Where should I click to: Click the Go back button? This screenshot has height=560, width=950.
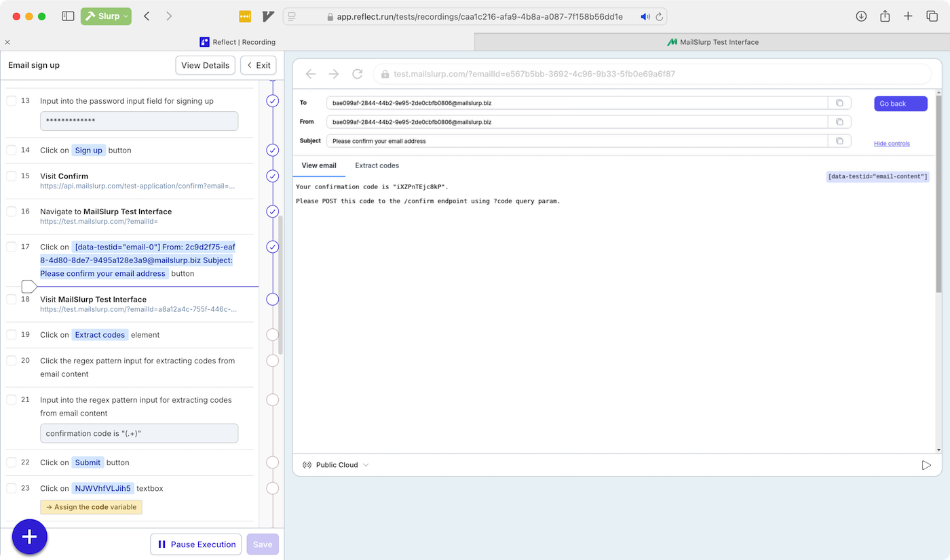[900, 104]
